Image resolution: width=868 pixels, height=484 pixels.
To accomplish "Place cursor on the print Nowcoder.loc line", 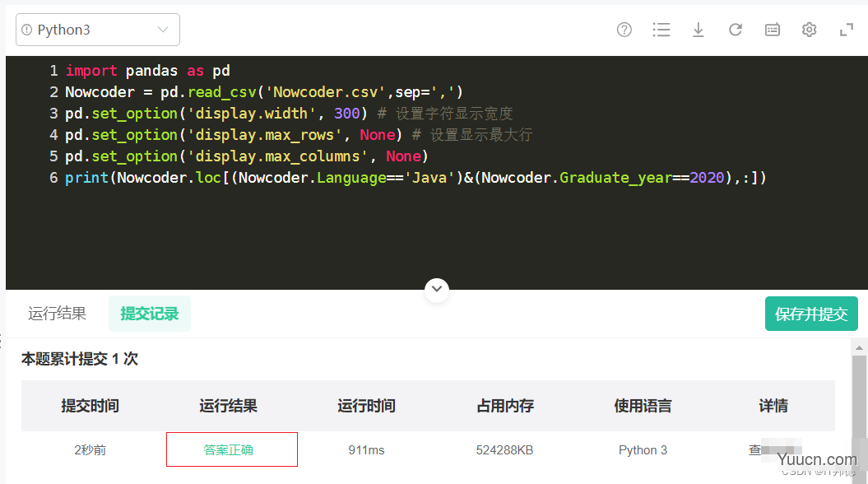I will click(x=415, y=178).
